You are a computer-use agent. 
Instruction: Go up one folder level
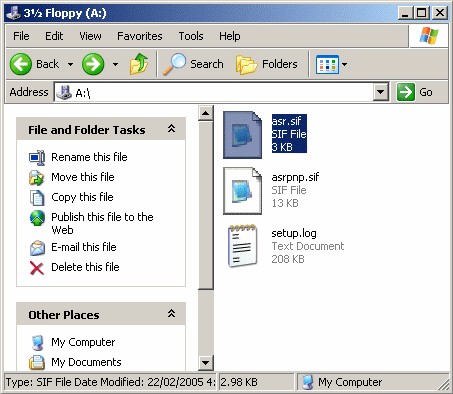tap(139, 64)
